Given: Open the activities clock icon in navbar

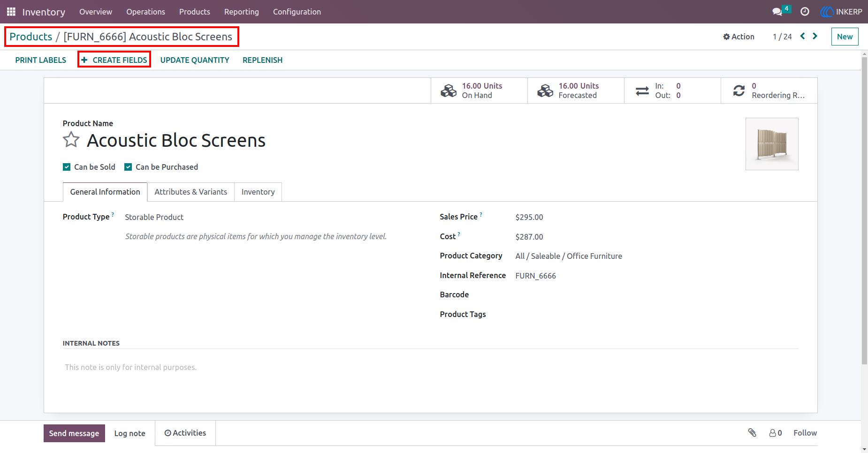Looking at the screenshot, I should pyautogui.click(x=805, y=12).
